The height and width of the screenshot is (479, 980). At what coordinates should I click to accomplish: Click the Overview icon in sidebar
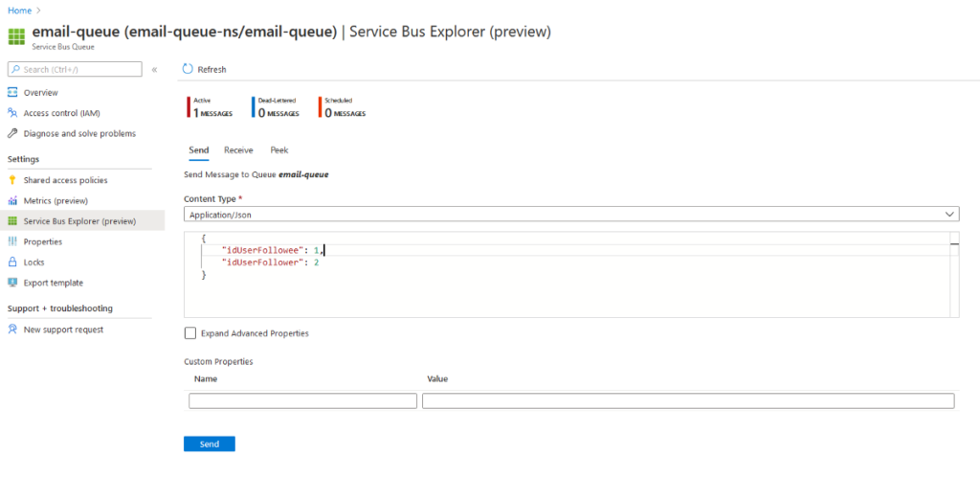[12, 93]
